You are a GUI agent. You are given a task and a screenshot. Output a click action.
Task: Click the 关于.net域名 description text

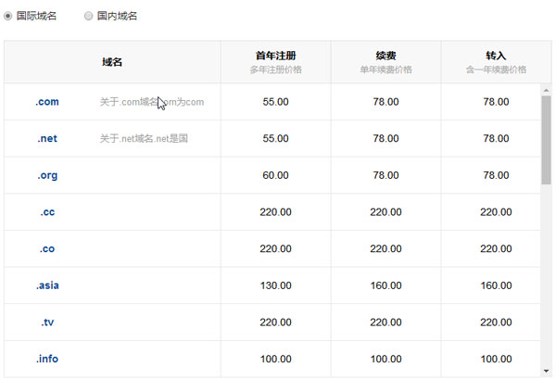[x=144, y=139]
